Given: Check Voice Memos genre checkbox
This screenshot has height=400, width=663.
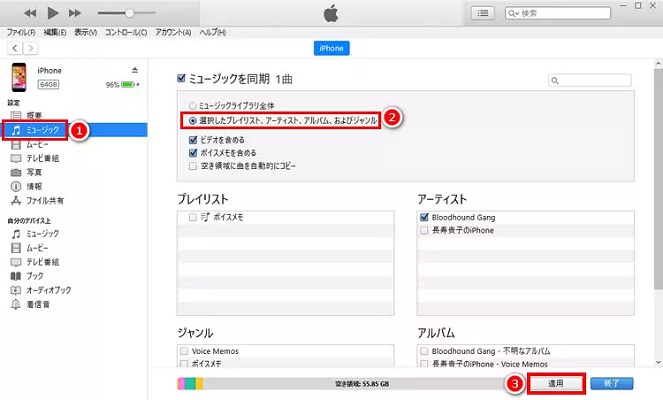Looking at the screenshot, I should (x=184, y=351).
